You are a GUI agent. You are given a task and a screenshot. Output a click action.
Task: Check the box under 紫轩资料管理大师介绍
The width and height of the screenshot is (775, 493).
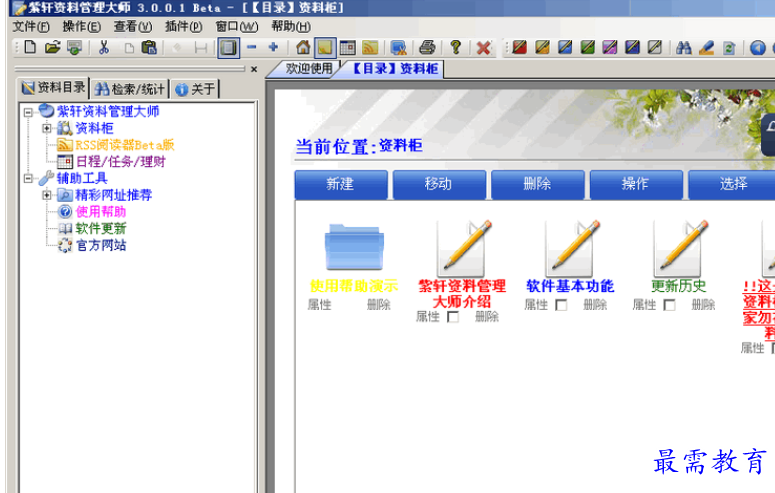pos(453,316)
